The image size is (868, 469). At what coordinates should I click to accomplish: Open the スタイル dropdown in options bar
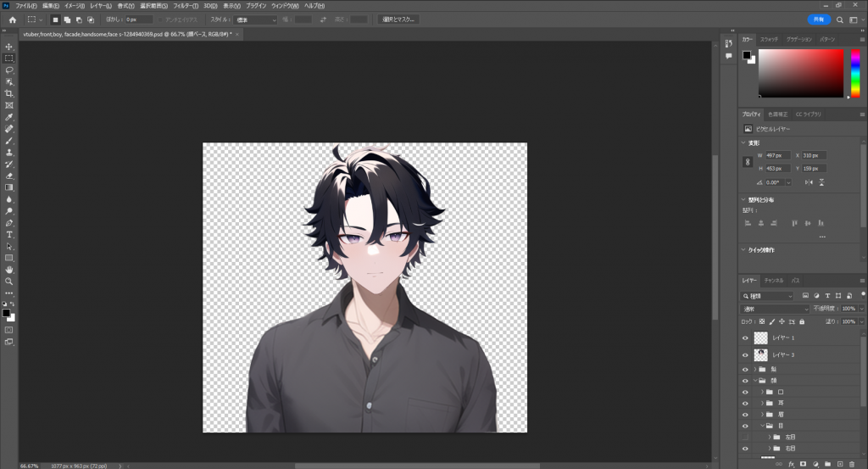click(256, 20)
